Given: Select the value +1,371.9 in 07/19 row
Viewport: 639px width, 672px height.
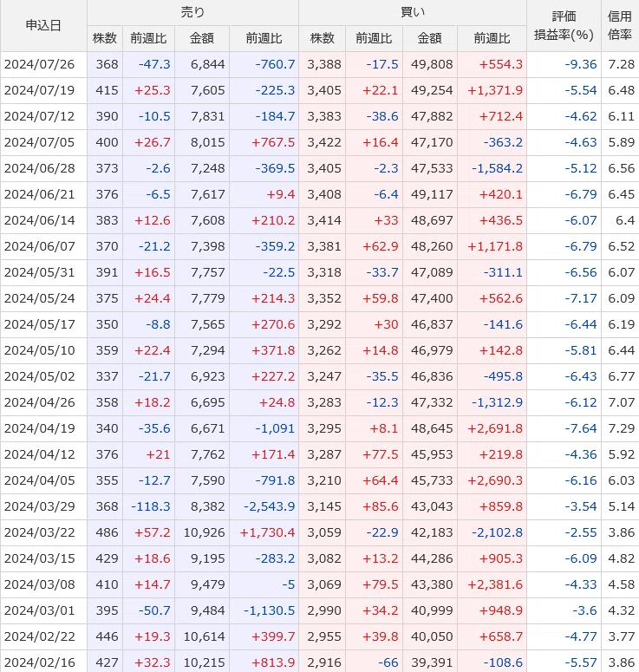Looking at the screenshot, I should (x=492, y=91).
